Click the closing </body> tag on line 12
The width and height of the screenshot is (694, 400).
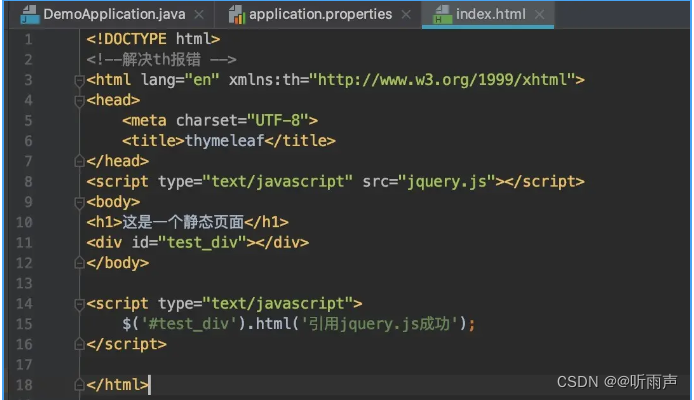pos(118,263)
